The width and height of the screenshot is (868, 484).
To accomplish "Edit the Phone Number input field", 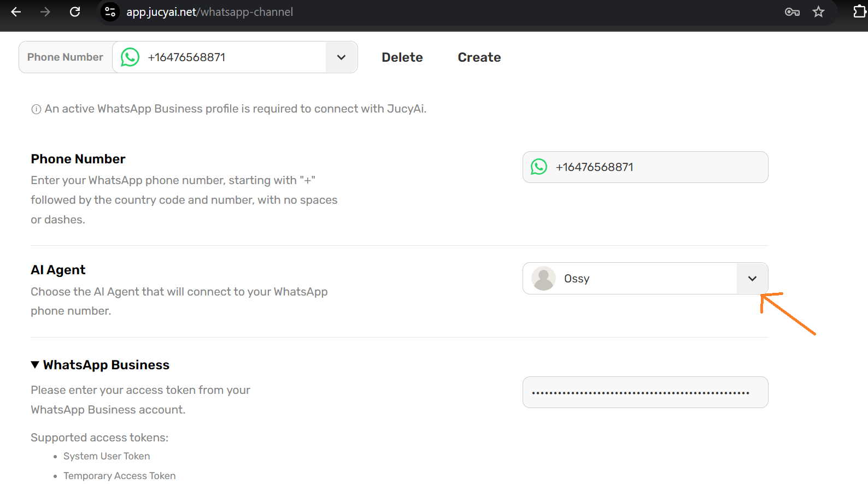I will click(x=645, y=167).
